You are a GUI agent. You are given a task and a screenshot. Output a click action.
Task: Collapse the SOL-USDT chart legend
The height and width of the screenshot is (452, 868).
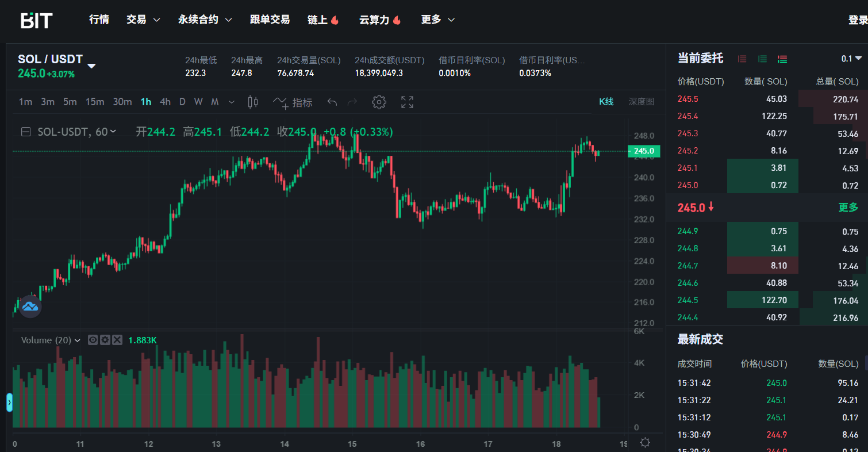(x=26, y=132)
